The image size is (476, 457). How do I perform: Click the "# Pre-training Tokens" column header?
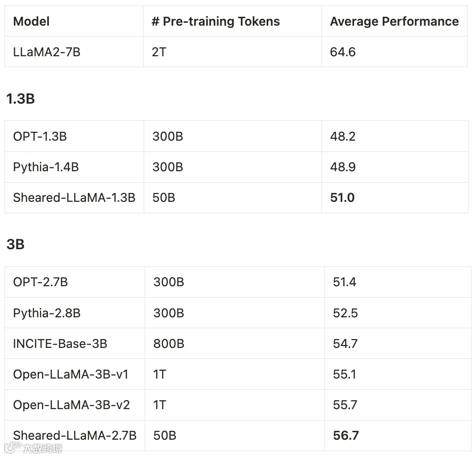tap(216, 22)
